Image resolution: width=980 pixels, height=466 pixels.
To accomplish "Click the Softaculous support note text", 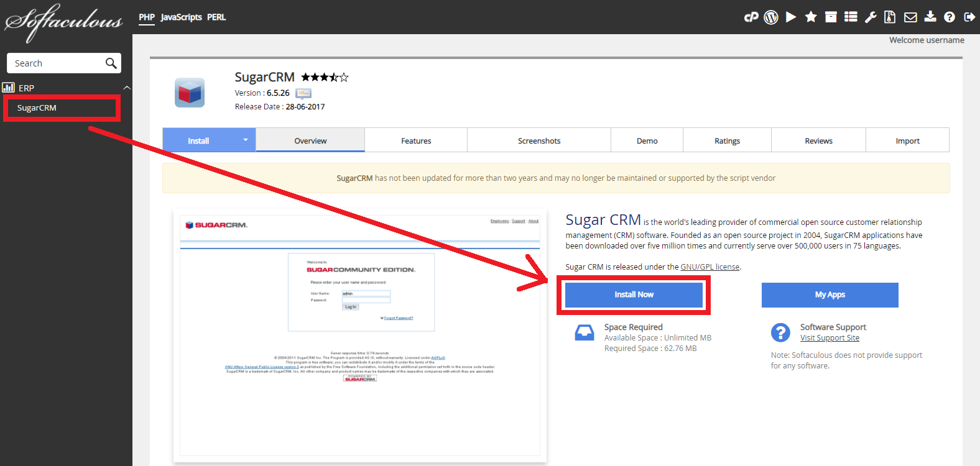I will pyautogui.click(x=846, y=360).
